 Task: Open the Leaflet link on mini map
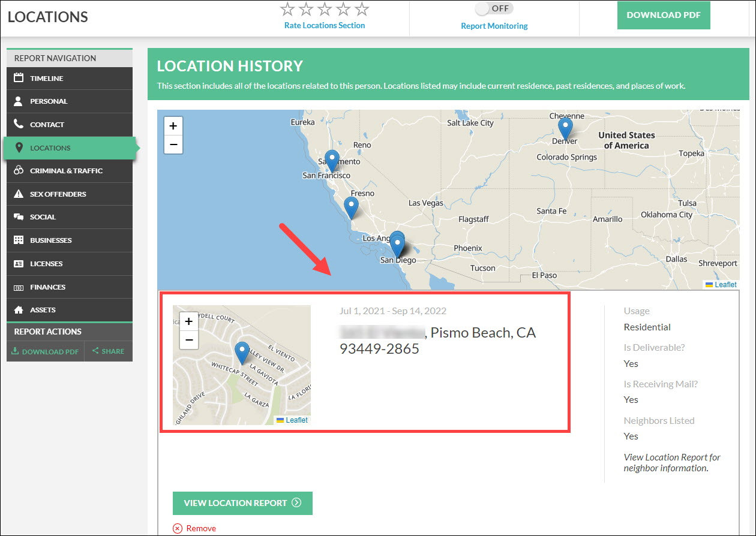[x=296, y=420]
